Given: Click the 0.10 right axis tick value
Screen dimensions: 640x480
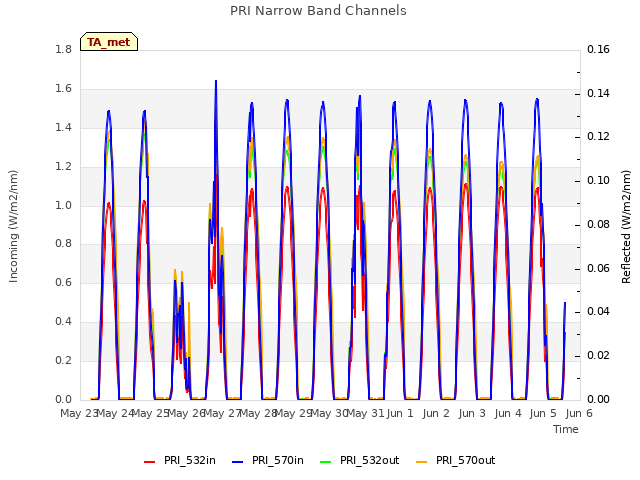Looking at the screenshot, I should click(x=598, y=180).
